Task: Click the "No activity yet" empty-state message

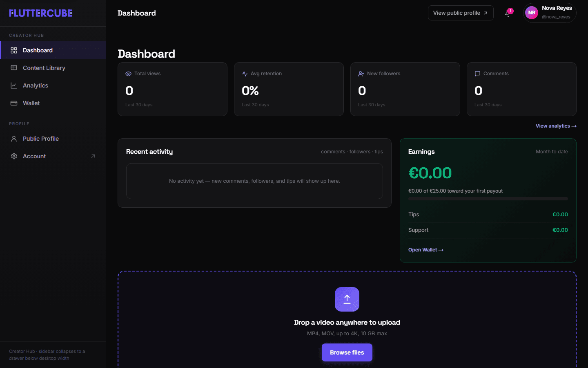Action: [x=254, y=181]
